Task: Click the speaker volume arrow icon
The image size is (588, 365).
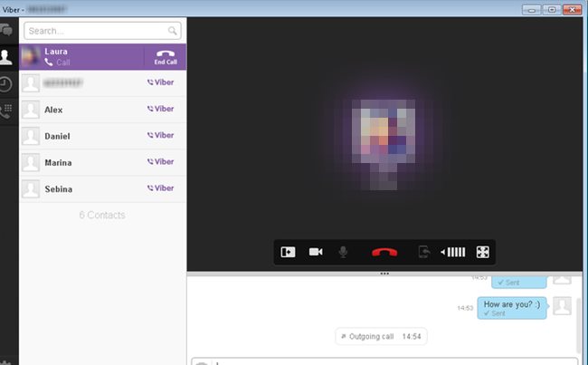Action: (x=443, y=252)
